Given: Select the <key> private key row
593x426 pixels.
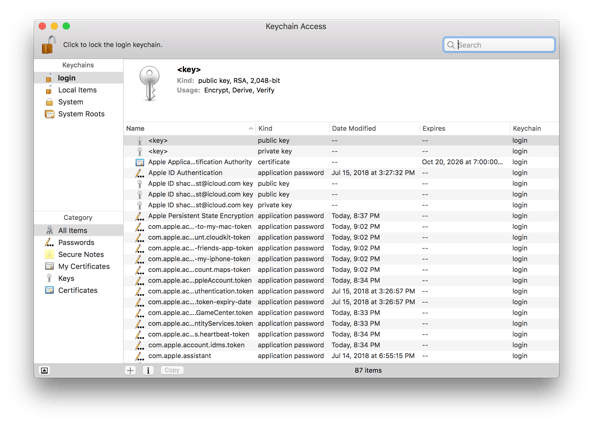Looking at the screenshot, I should pyautogui.click(x=341, y=151).
